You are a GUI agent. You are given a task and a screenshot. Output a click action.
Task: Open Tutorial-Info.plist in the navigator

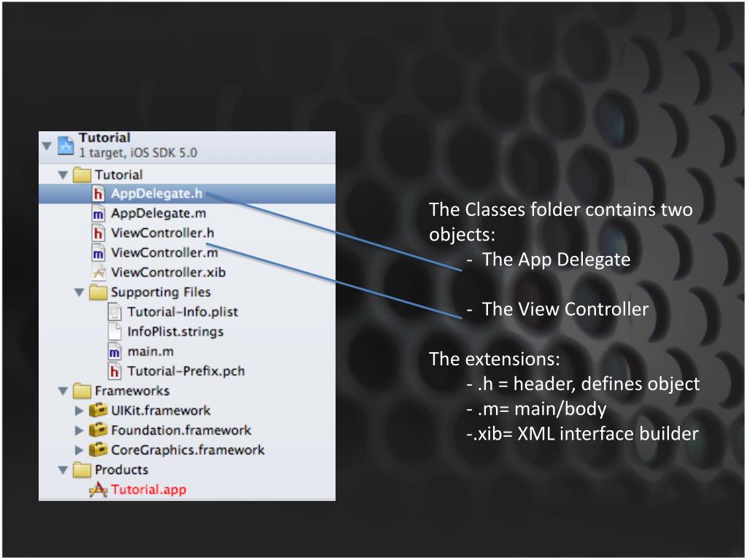pos(182,312)
